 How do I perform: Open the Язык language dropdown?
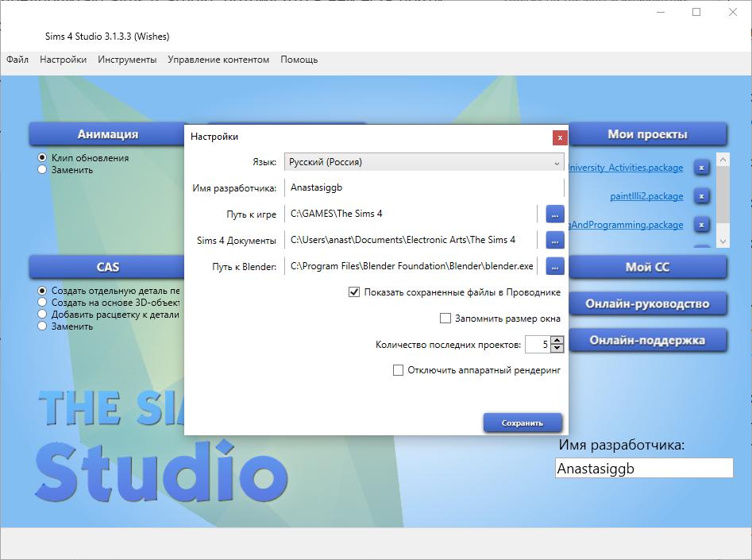pyautogui.click(x=424, y=162)
